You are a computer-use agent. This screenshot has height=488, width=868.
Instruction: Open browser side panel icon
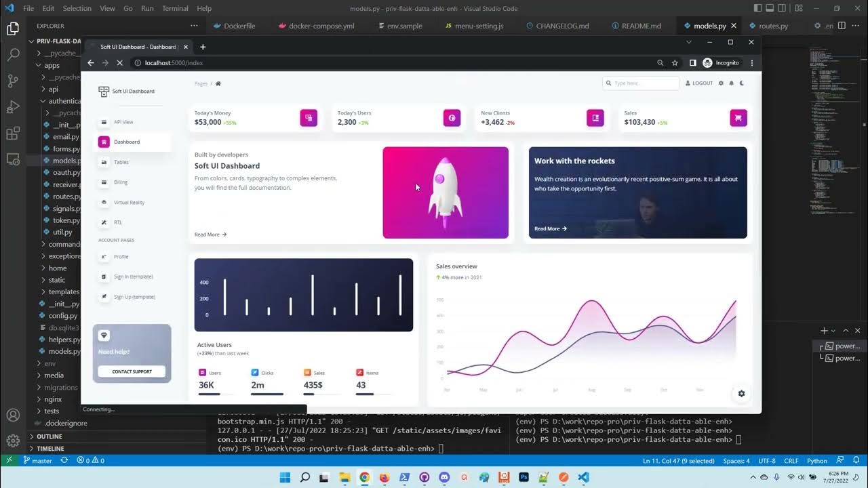(x=692, y=62)
